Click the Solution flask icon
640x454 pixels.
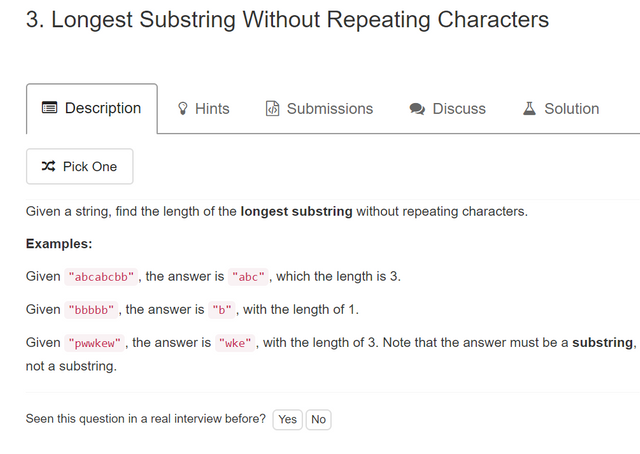click(529, 109)
